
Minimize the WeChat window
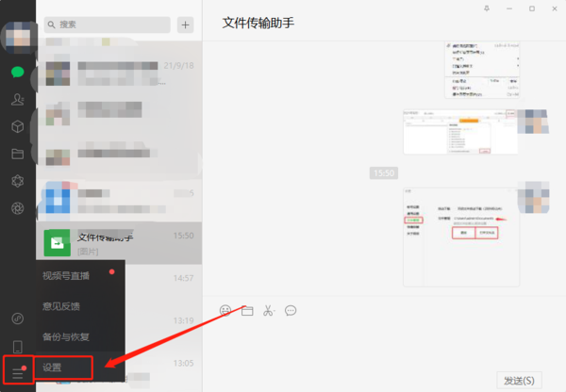[x=509, y=8]
